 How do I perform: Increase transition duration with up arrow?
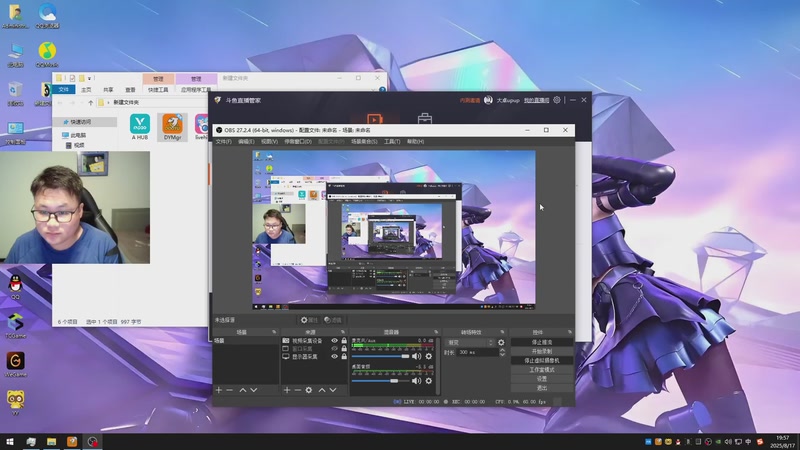[x=502, y=350]
